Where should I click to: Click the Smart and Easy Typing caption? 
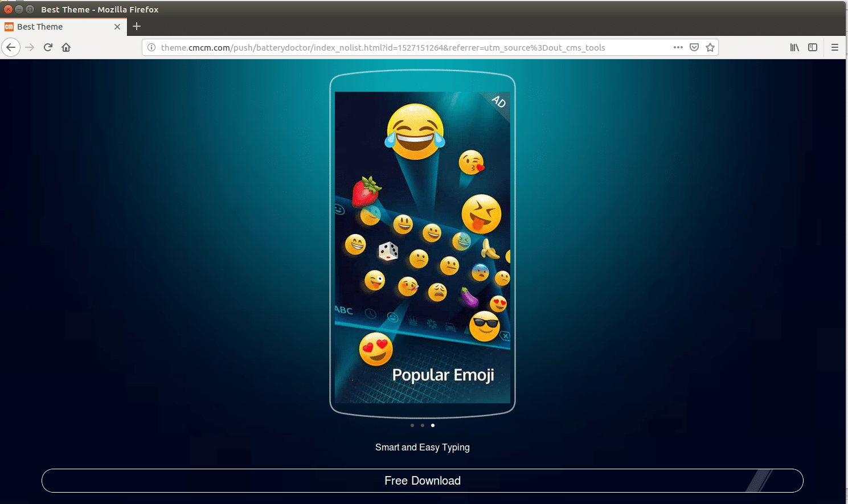click(x=423, y=448)
